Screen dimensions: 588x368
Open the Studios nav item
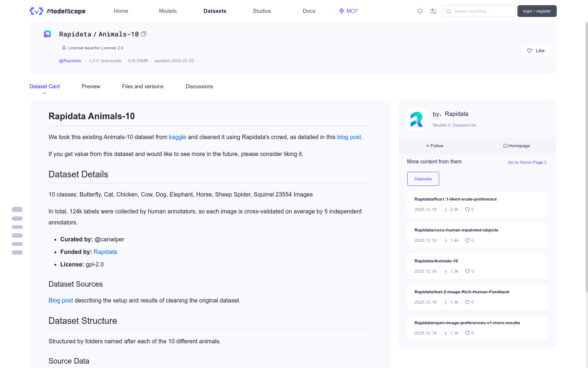coord(262,11)
